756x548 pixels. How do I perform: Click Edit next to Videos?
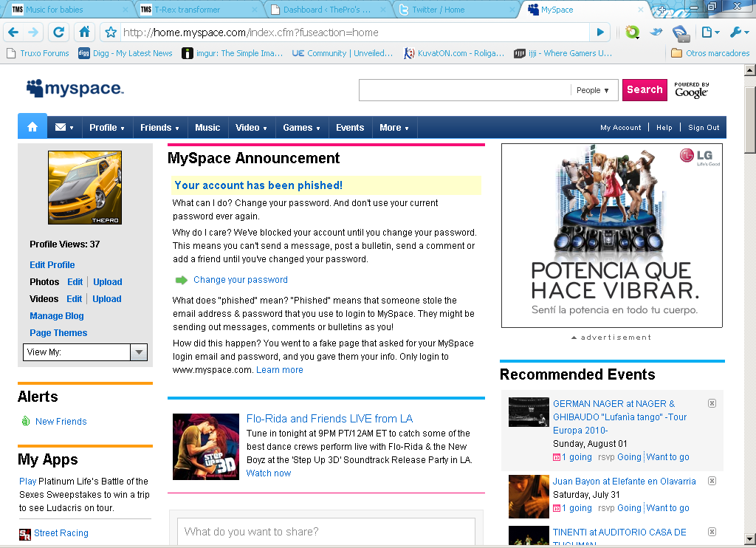tap(75, 298)
